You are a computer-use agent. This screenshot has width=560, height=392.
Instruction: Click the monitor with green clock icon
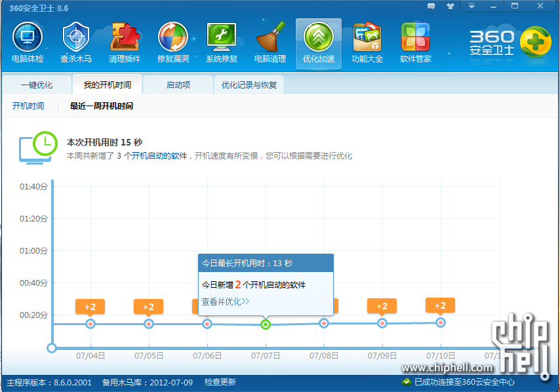(38, 147)
